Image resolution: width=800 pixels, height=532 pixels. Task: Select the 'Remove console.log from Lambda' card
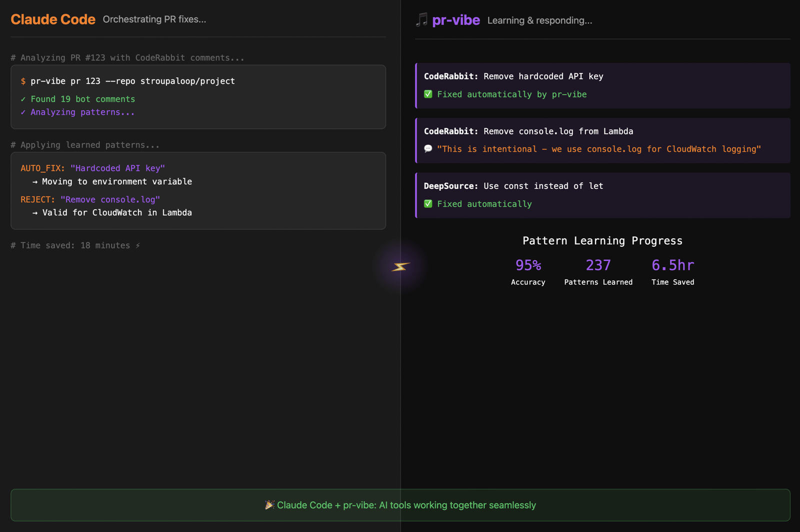coord(602,140)
